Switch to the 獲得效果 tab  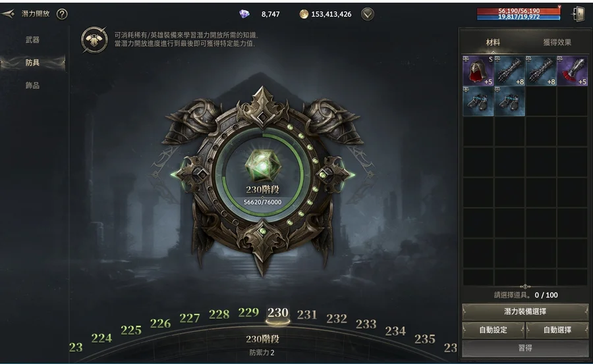point(557,42)
